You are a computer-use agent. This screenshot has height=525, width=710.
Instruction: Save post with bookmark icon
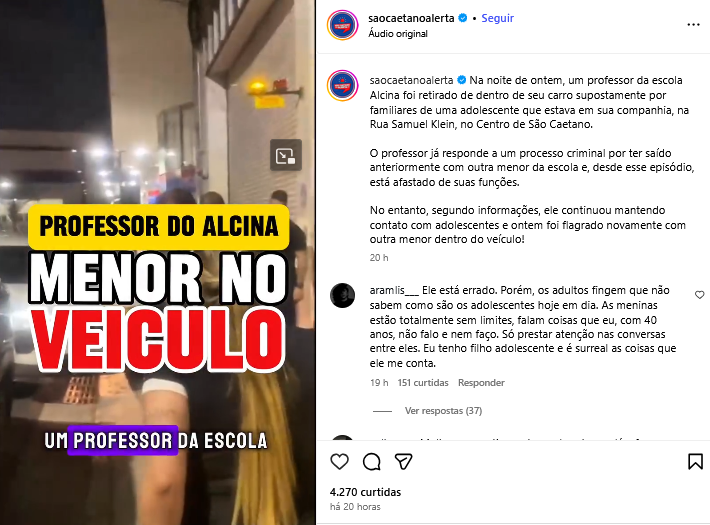(x=695, y=462)
